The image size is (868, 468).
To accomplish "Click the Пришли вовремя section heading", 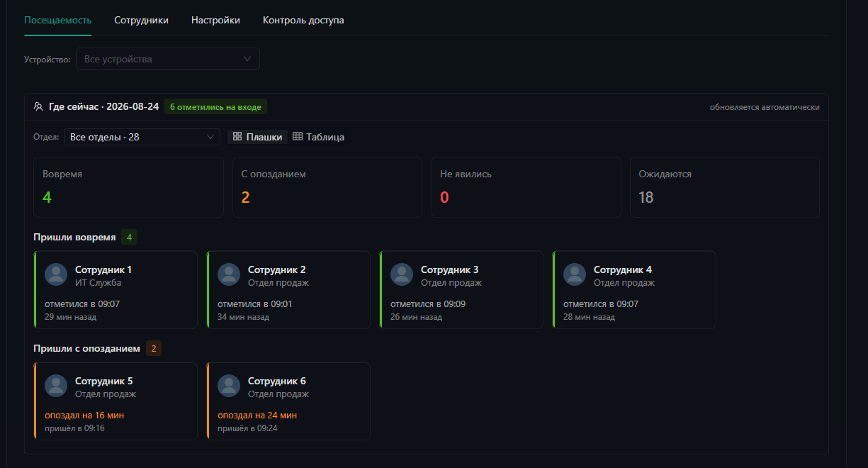I will click(74, 237).
